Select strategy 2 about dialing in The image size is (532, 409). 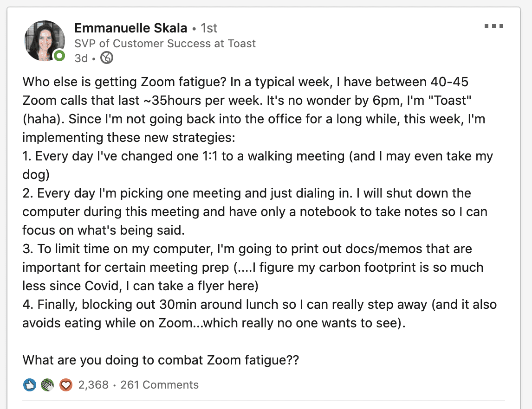pyautogui.click(x=255, y=212)
